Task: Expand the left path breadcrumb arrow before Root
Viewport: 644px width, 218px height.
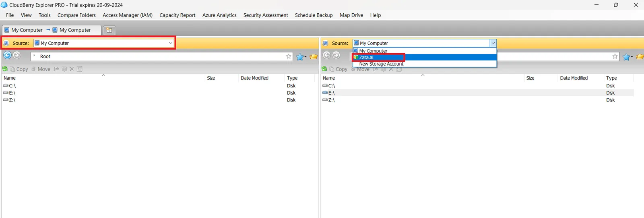Action: click(x=34, y=56)
